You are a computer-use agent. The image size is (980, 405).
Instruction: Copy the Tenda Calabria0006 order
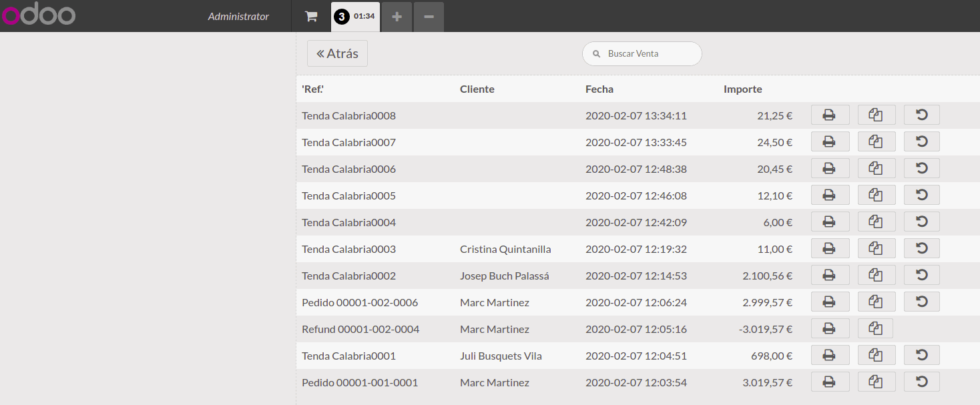(876, 168)
